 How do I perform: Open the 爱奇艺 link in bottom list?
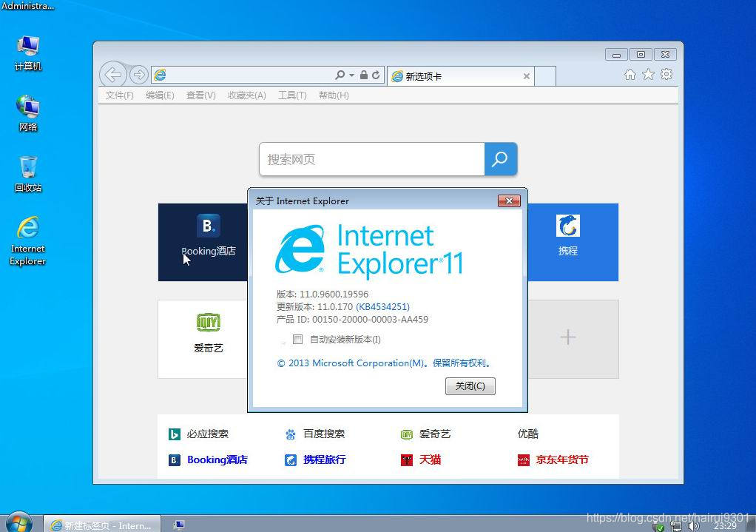point(435,434)
